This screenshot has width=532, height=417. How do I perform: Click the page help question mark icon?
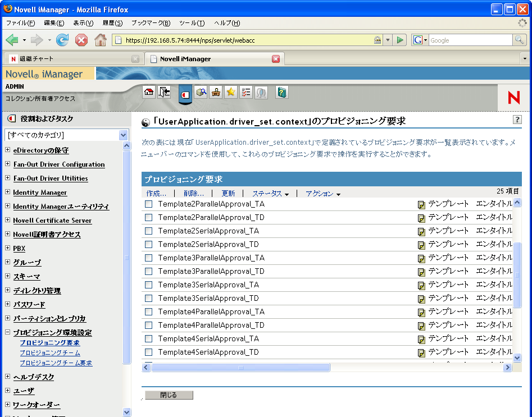tap(517, 120)
